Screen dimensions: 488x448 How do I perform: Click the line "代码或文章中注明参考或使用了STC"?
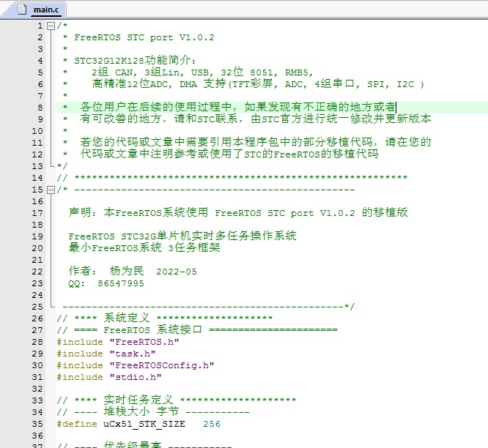[x=229, y=154]
